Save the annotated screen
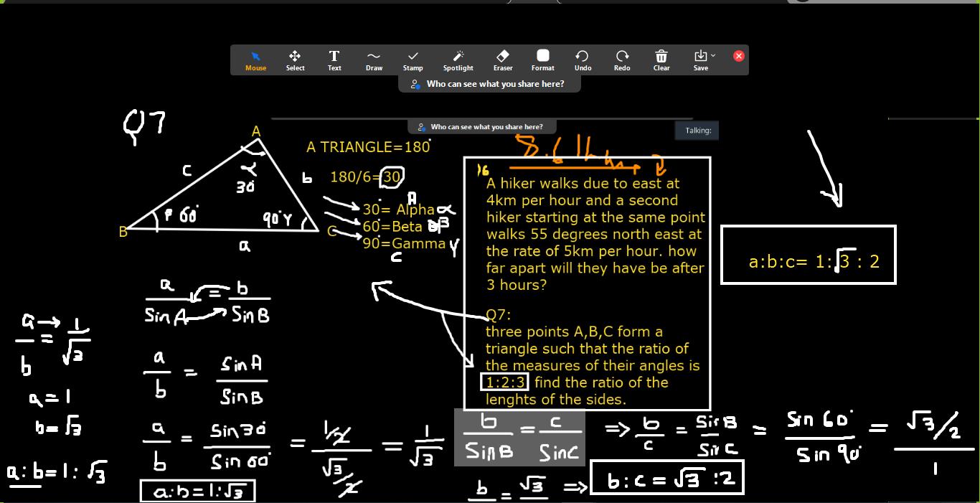 click(700, 60)
